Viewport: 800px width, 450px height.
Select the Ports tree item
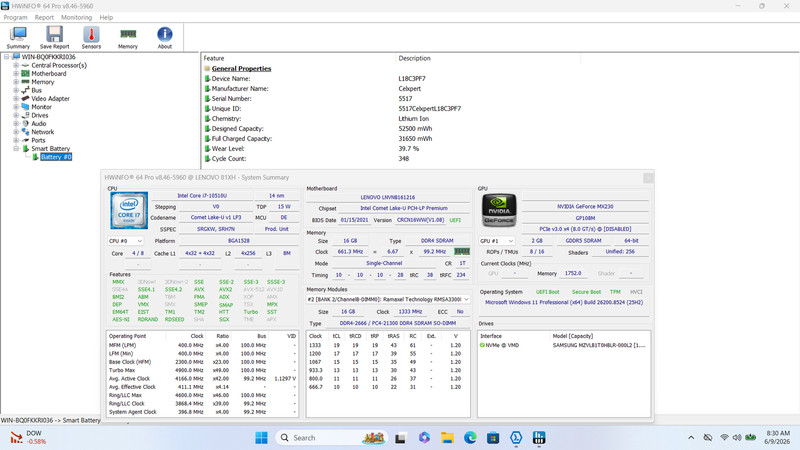coord(38,140)
